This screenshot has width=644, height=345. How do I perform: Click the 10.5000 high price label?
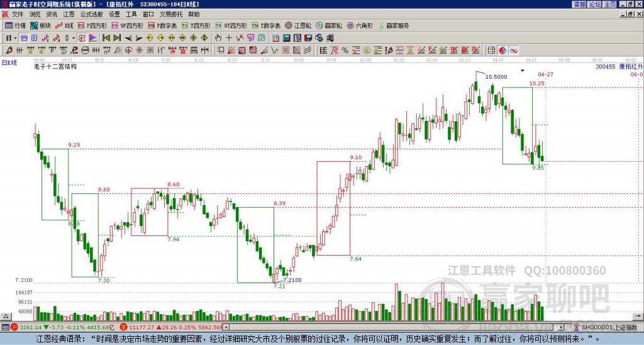pyautogui.click(x=496, y=76)
